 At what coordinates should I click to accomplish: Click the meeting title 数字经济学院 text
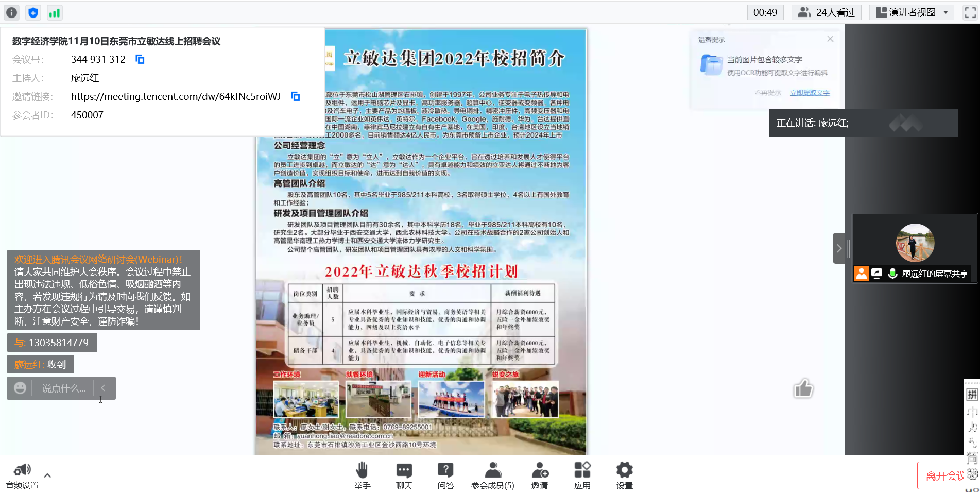(116, 41)
